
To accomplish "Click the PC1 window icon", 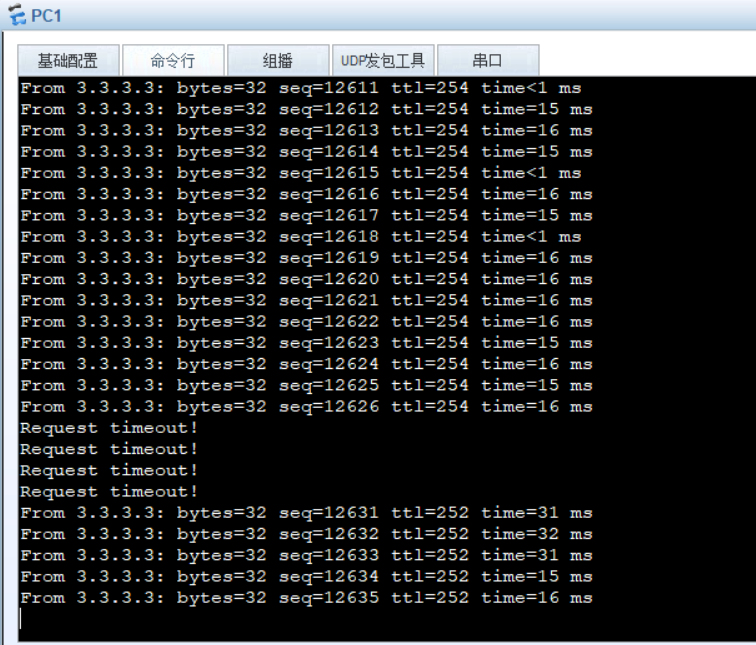I will pos(17,14).
